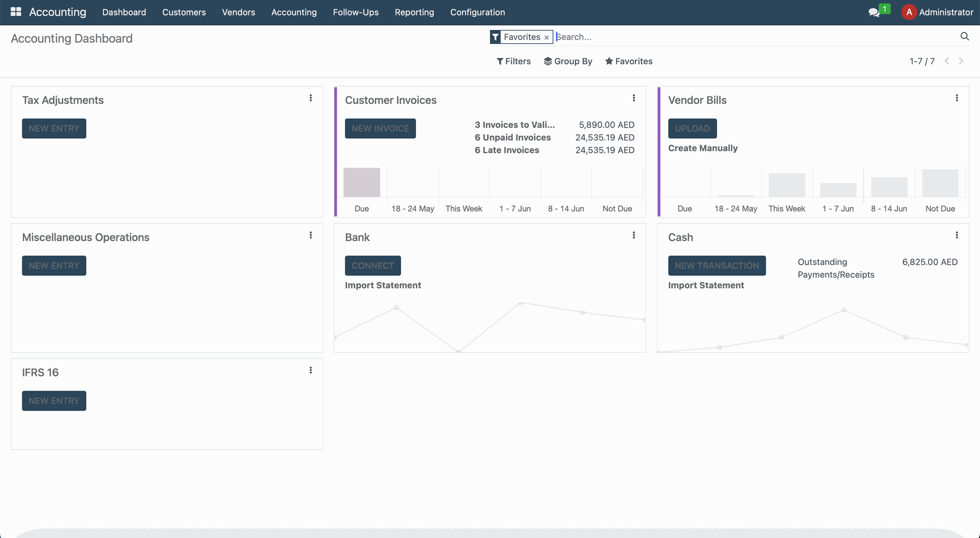Expand the Favorites dropdown

628,61
